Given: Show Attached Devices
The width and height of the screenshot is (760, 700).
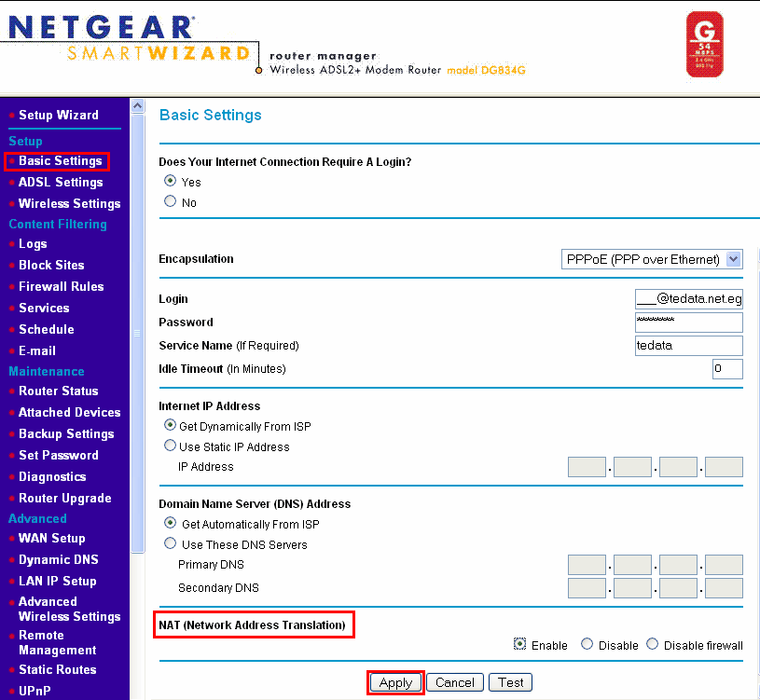Looking at the screenshot, I should click(69, 412).
